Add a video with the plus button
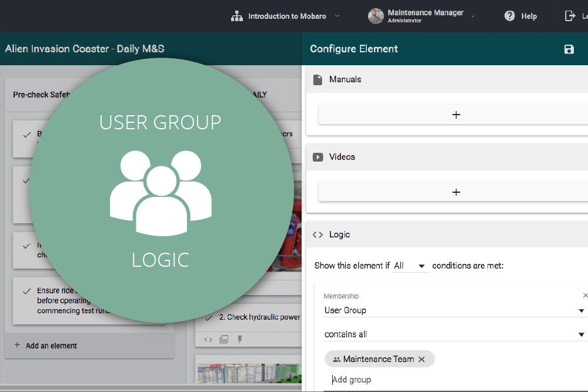 456,192
